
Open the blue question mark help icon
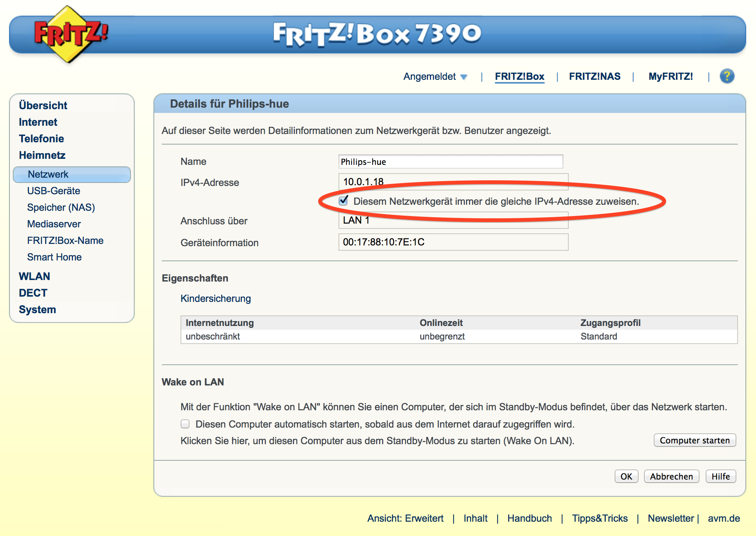pyautogui.click(x=727, y=76)
